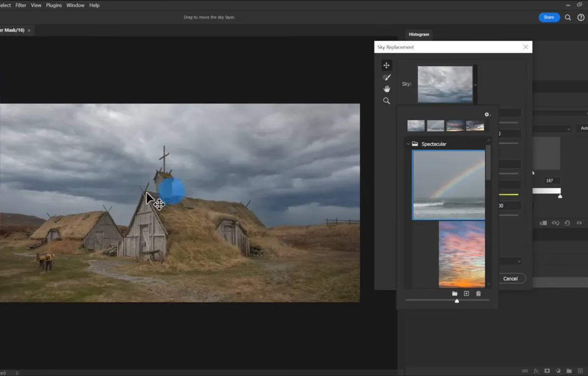Open the folder icon below the sky list
This screenshot has width=588, height=376.
click(x=454, y=293)
